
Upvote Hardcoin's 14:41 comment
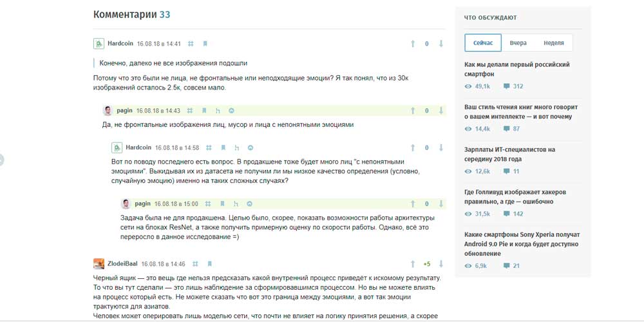[413, 44]
